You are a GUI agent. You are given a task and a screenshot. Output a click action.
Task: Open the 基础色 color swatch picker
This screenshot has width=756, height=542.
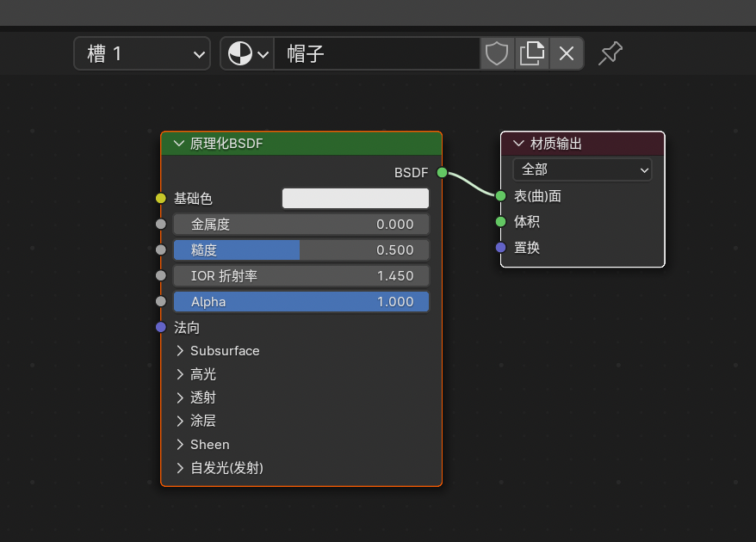click(x=355, y=198)
